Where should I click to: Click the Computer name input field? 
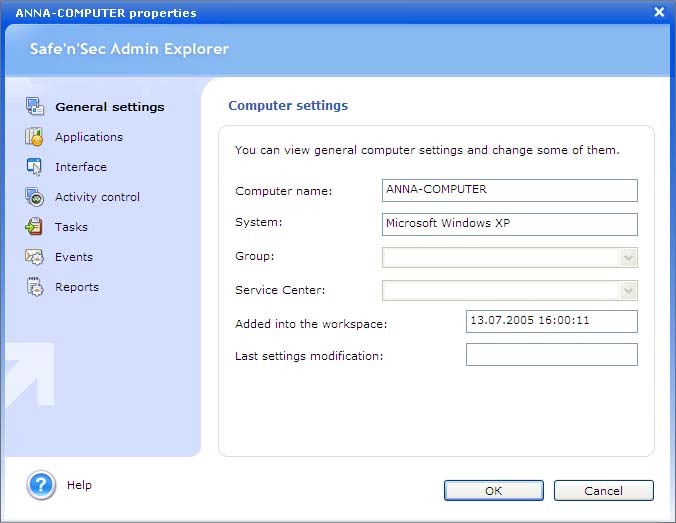(x=510, y=190)
